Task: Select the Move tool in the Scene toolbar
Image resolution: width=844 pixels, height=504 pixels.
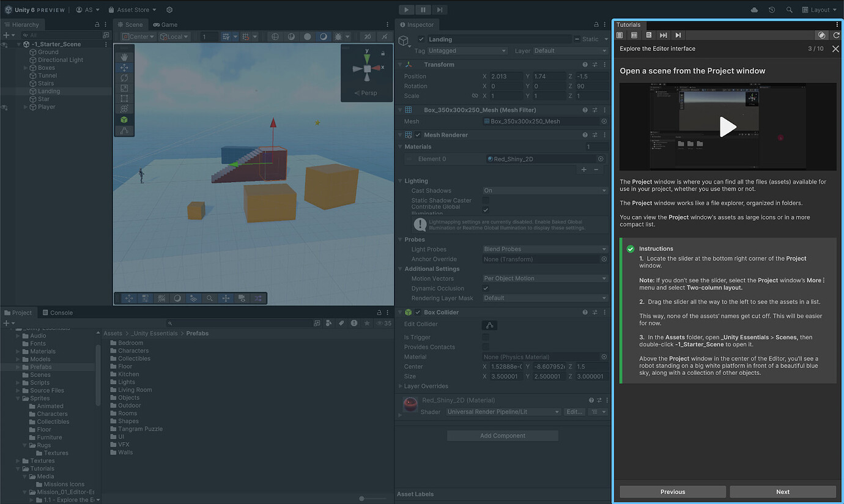Action: coord(124,67)
